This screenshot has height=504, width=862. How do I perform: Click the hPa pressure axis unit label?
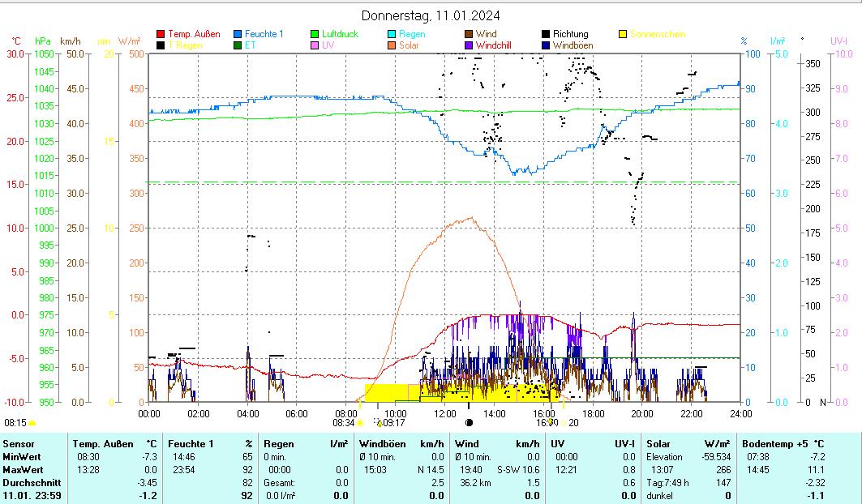pos(43,41)
